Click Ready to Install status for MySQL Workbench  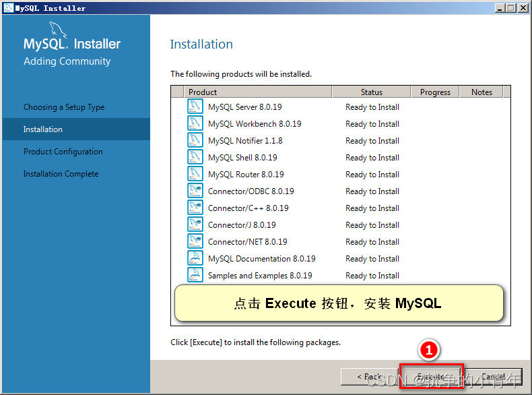[372, 124]
